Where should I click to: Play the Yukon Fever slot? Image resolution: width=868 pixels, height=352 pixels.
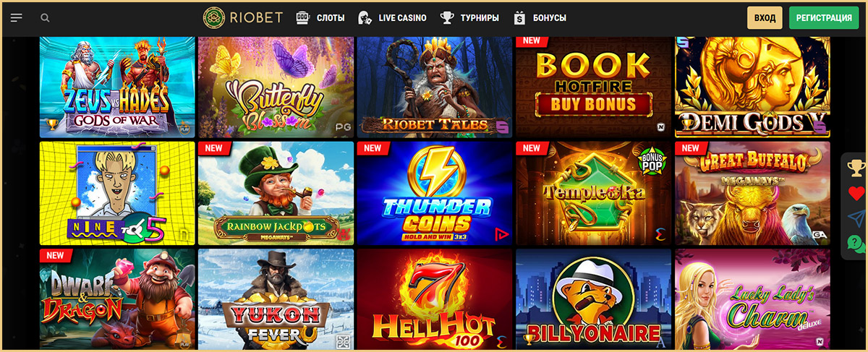[x=276, y=298]
